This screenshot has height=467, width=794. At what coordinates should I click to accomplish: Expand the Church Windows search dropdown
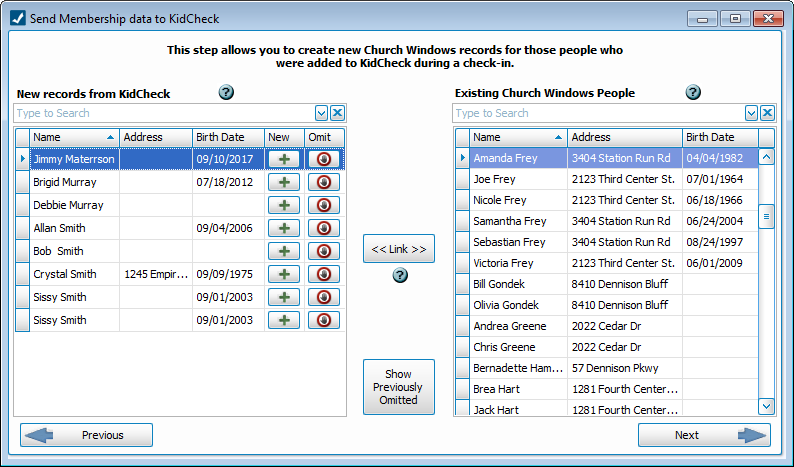[x=752, y=113]
